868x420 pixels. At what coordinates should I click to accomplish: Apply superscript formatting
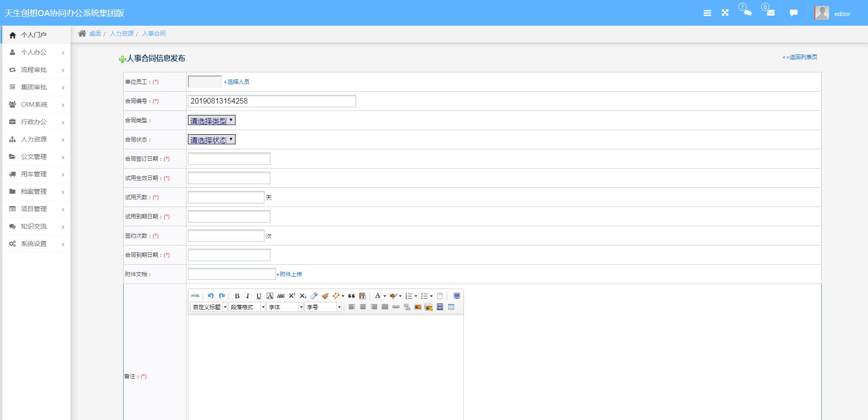[x=292, y=296]
